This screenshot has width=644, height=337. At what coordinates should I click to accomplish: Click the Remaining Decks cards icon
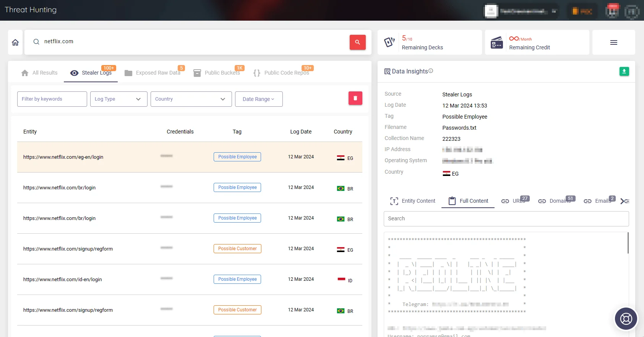(x=389, y=42)
